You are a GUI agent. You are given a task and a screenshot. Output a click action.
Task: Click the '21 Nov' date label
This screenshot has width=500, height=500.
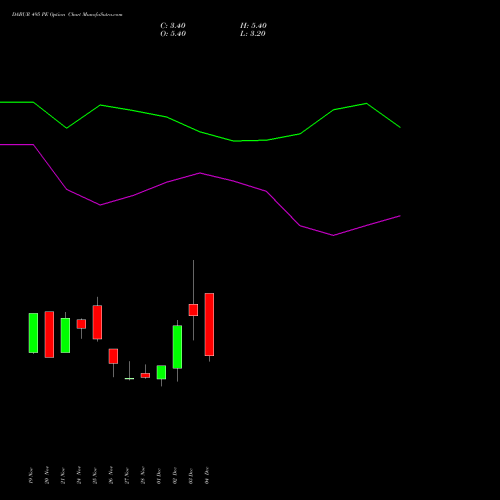pos(63,476)
